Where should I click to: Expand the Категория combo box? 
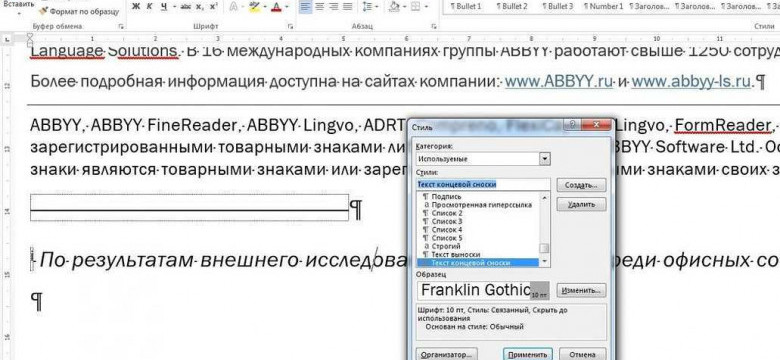(546, 159)
